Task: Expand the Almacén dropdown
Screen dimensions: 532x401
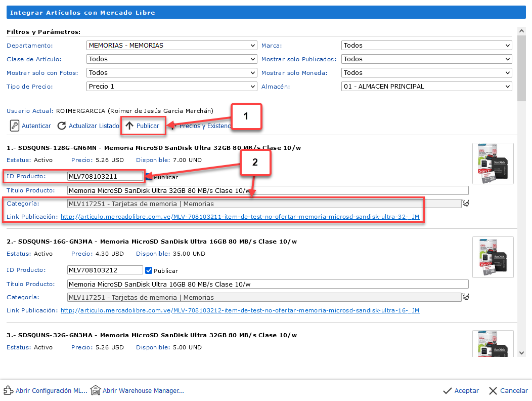Action: pos(426,87)
